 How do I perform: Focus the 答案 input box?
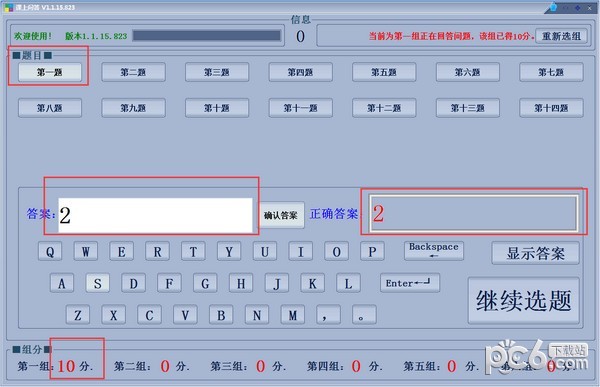tap(155, 215)
